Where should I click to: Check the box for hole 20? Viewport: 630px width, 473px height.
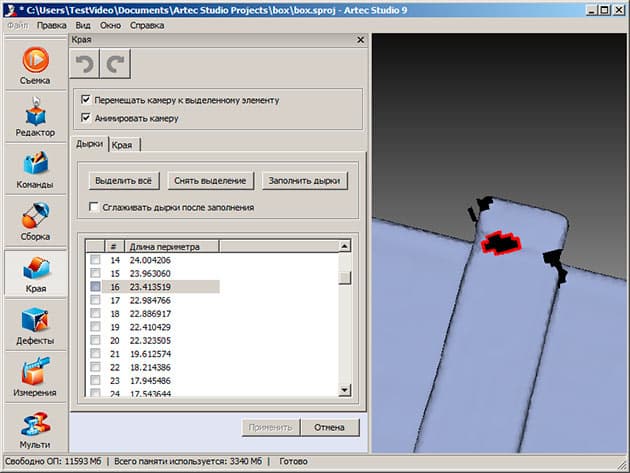click(x=95, y=340)
